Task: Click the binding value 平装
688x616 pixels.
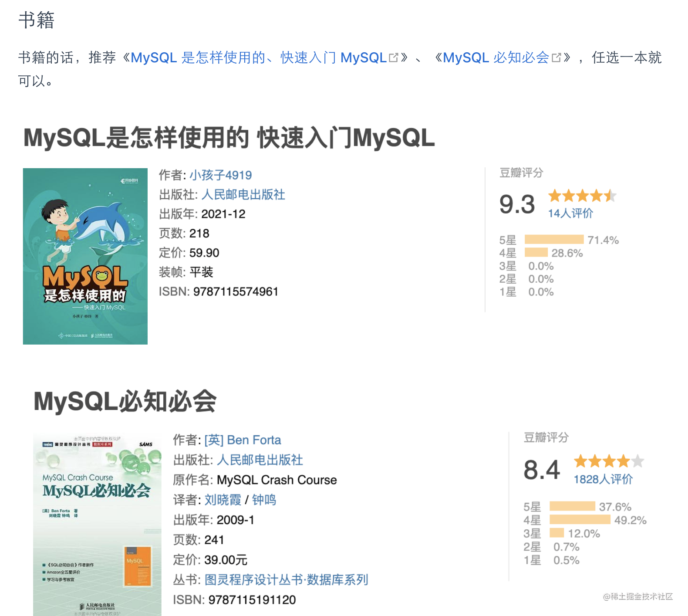Action: pos(201,272)
